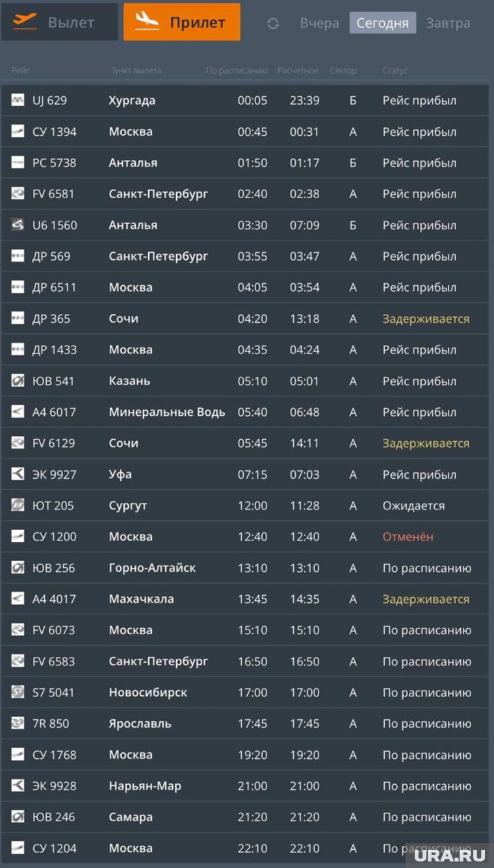Image resolution: width=494 pixels, height=868 pixels.
Task: Click airline logo beside S7 5041
Action: [x=18, y=693]
